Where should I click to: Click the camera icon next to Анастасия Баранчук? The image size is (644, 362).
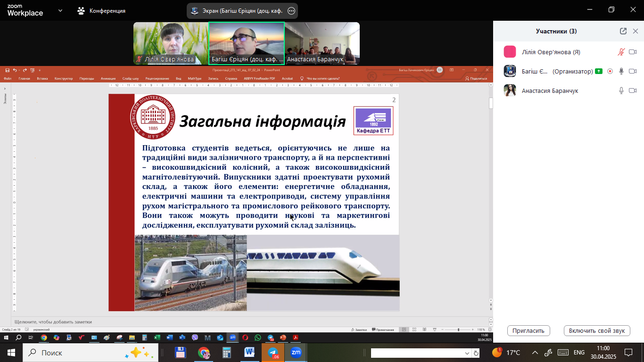pyautogui.click(x=633, y=90)
